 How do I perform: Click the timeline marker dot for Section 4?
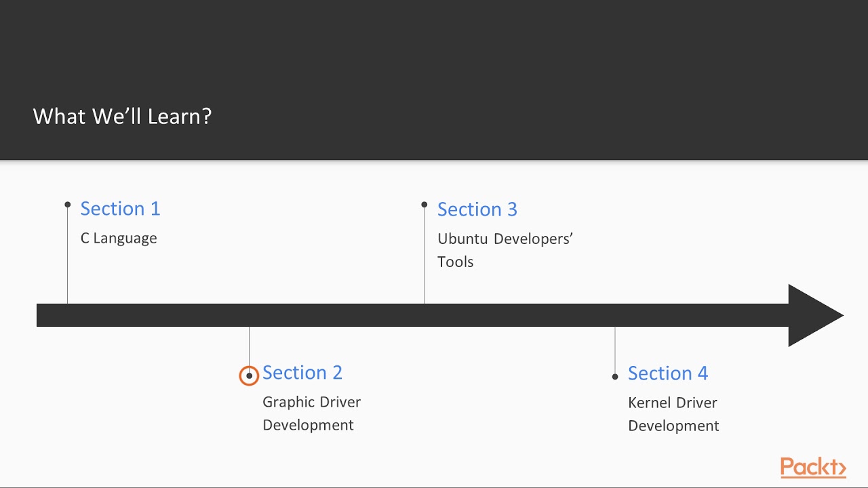[615, 376]
